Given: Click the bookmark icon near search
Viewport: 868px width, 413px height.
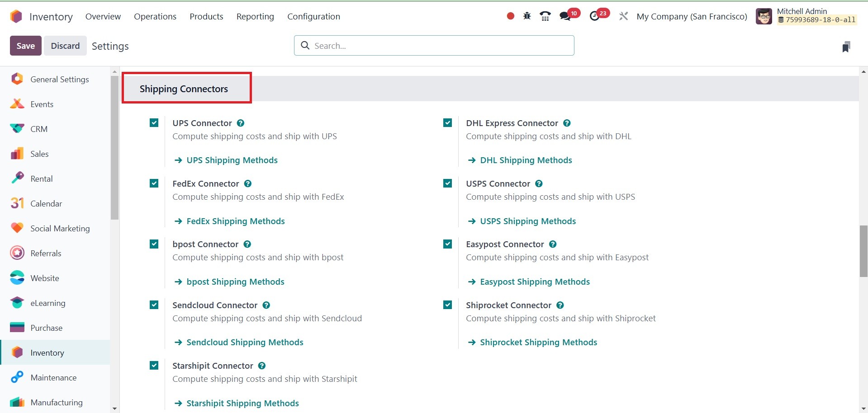Looking at the screenshot, I should tap(846, 47).
